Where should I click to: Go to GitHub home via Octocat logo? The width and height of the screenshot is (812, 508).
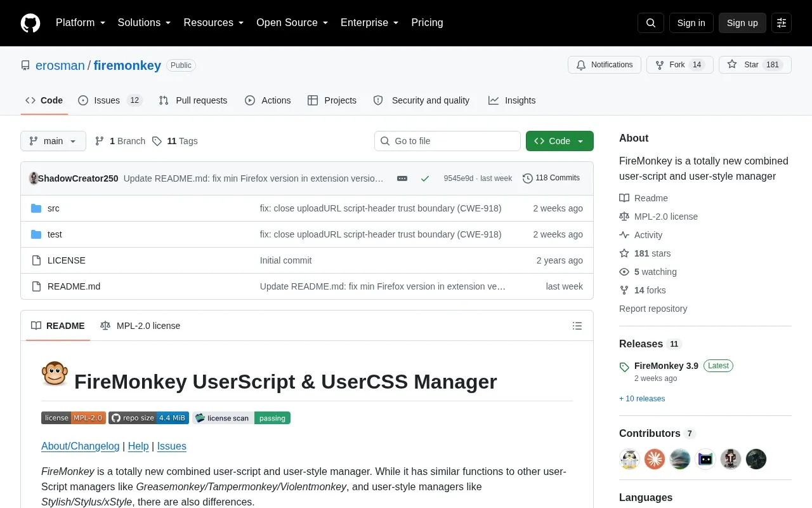tap(30, 23)
